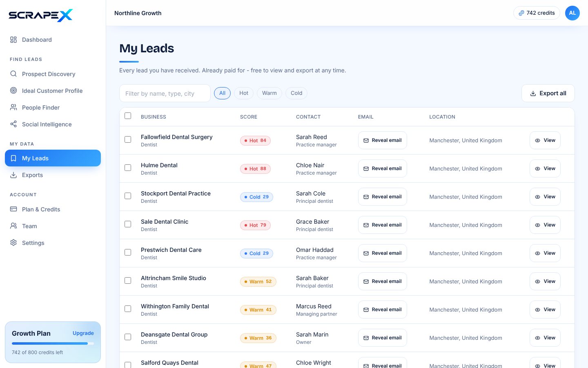Image resolution: width=588 pixels, height=368 pixels.
Task: View Stockport Dental Practice lead
Action: (x=545, y=197)
